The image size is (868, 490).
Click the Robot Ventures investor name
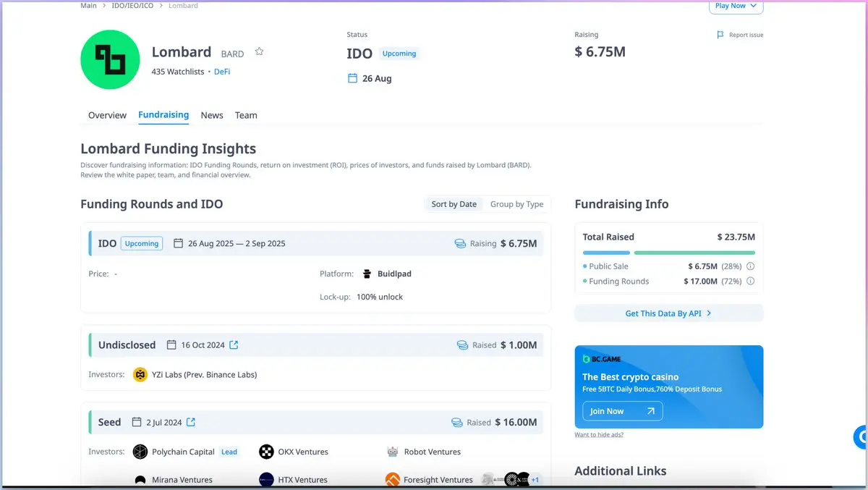pyautogui.click(x=433, y=452)
